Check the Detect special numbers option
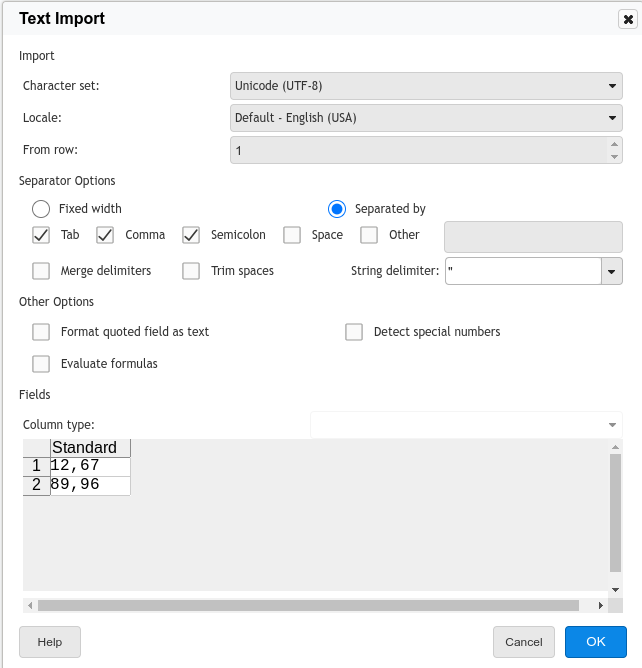642x668 pixels. (x=354, y=332)
